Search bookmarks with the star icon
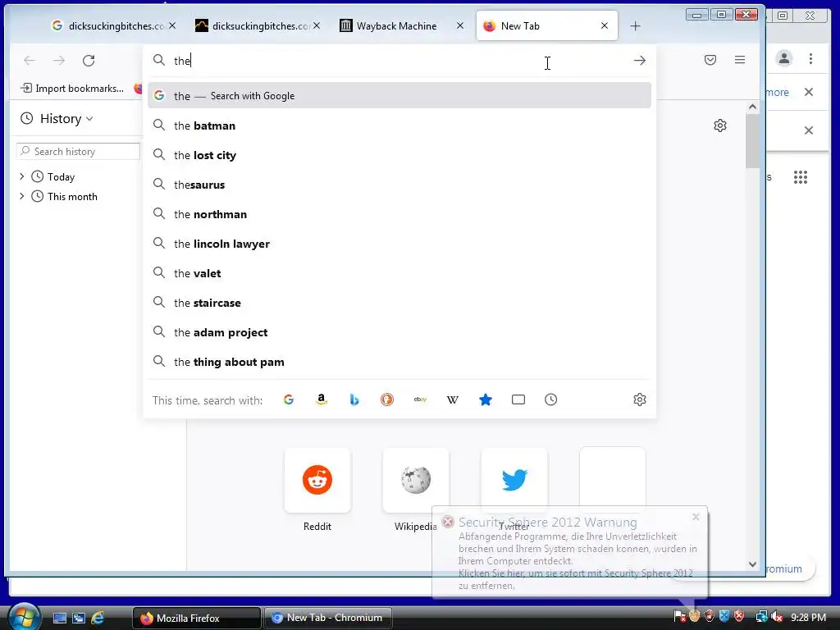 coord(486,399)
